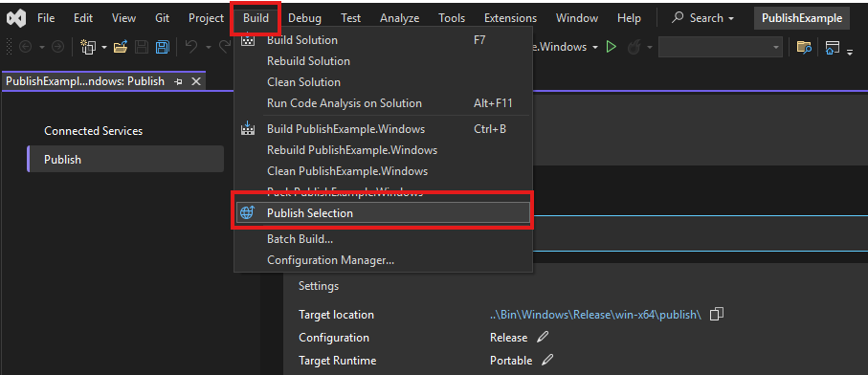Open the Analyze menu
The height and width of the screenshot is (375, 868).
[400, 18]
